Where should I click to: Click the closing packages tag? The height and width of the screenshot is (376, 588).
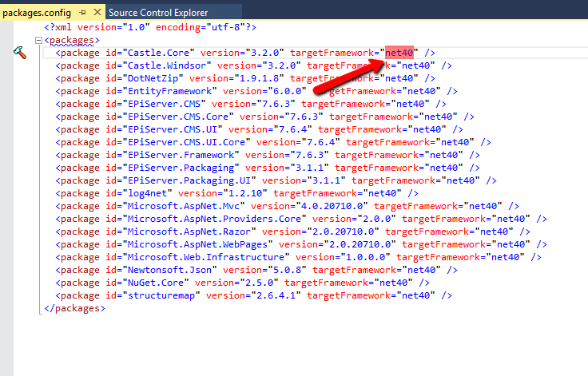point(74,308)
